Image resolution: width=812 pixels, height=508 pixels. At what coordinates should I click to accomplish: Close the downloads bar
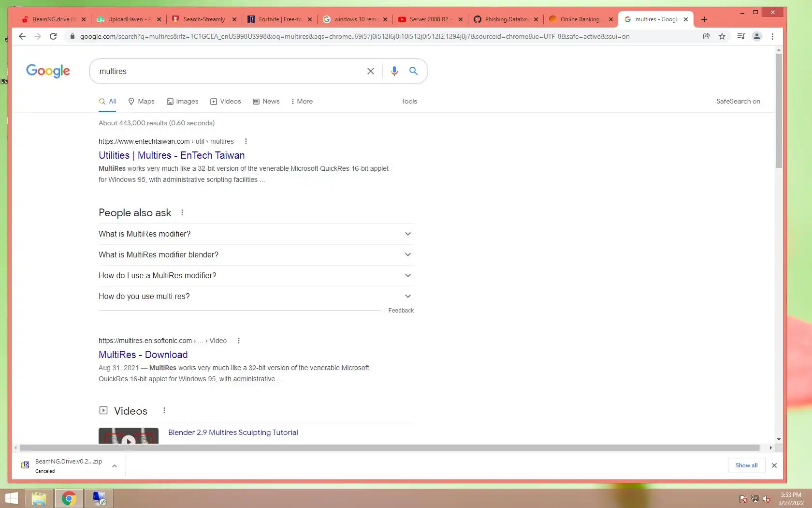click(774, 465)
